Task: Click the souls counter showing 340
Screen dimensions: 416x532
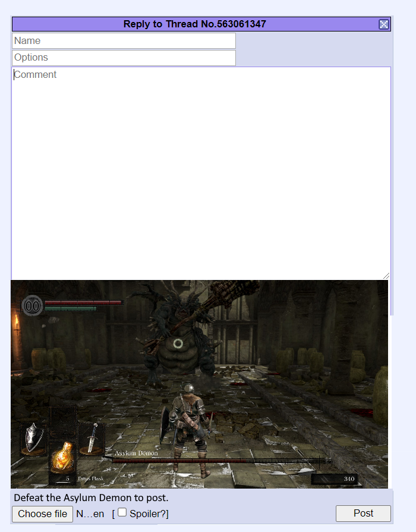Action: (x=334, y=479)
